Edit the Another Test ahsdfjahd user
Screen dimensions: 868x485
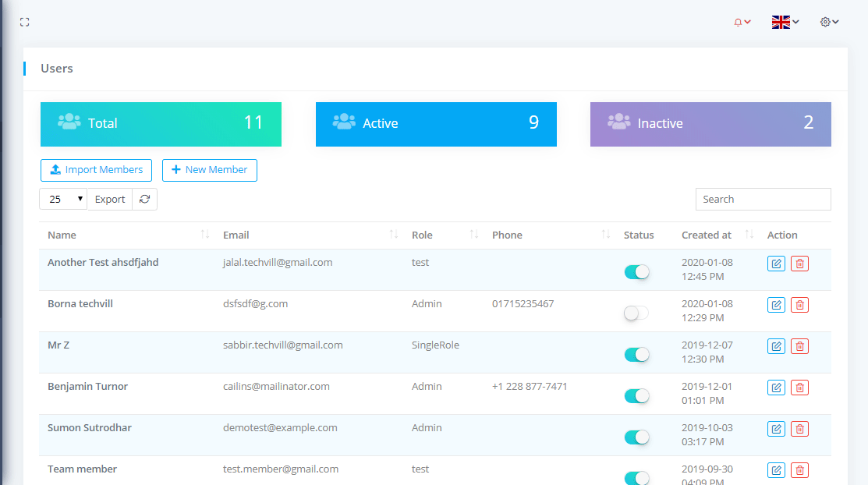(776, 264)
